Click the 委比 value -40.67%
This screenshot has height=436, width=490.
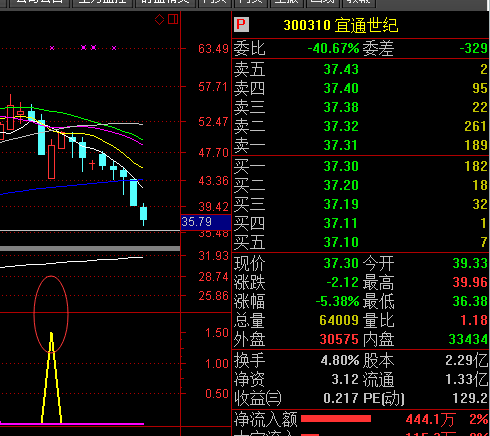tap(333, 49)
